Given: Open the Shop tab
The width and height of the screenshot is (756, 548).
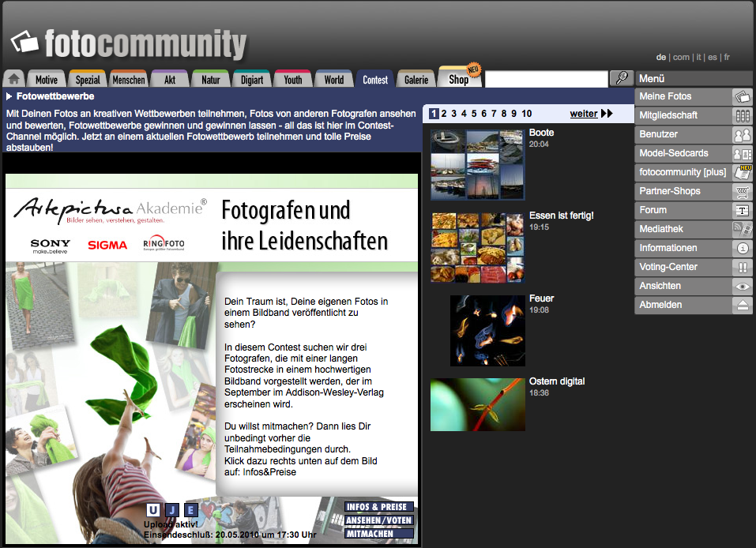Looking at the screenshot, I should pos(459,78).
